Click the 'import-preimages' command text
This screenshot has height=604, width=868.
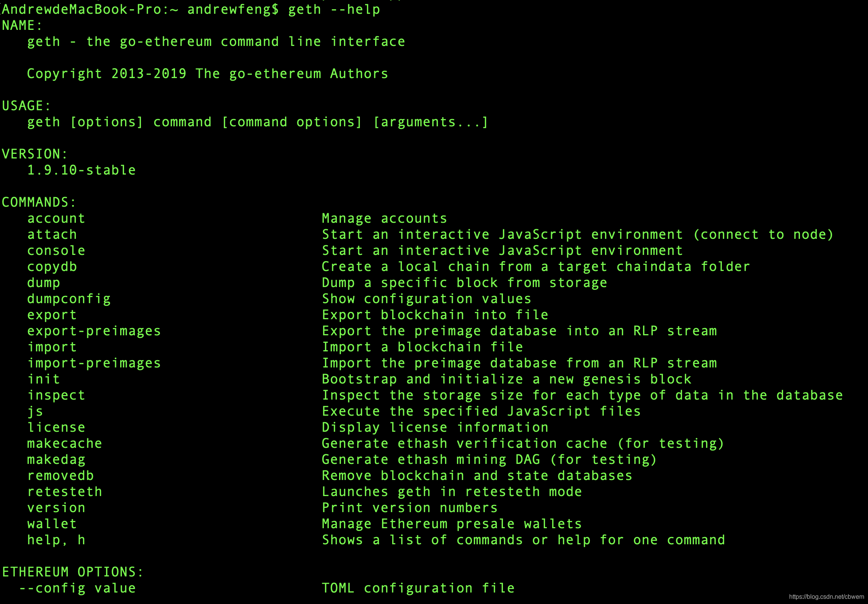94,363
